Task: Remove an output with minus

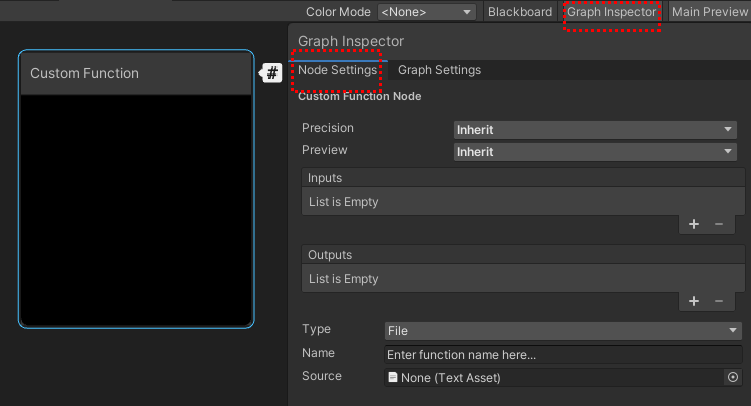Action: click(719, 301)
